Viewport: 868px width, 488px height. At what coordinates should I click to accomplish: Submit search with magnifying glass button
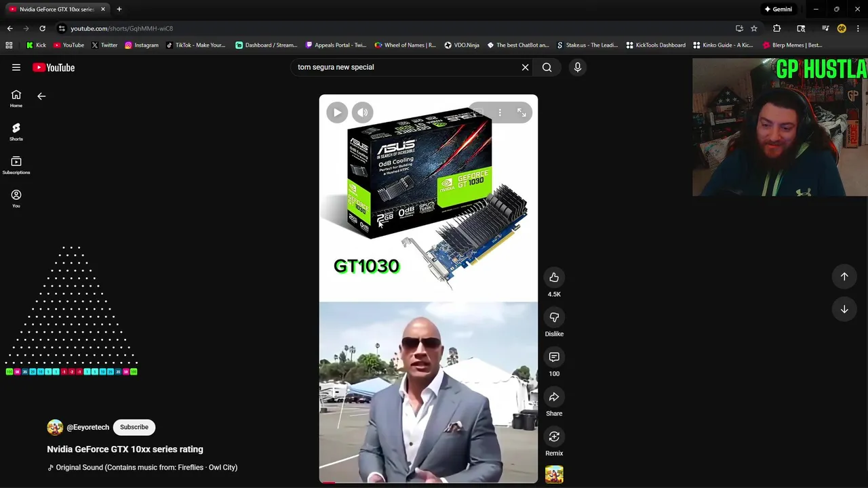click(547, 67)
